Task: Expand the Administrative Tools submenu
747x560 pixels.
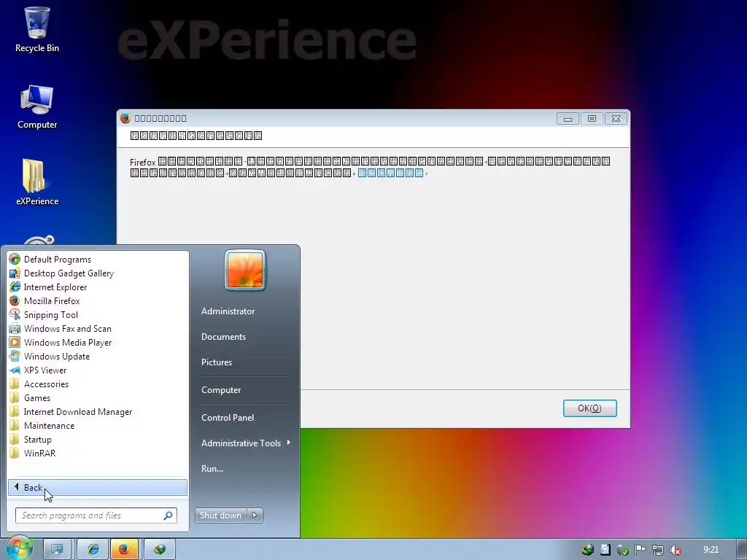Action: pyautogui.click(x=245, y=443)
